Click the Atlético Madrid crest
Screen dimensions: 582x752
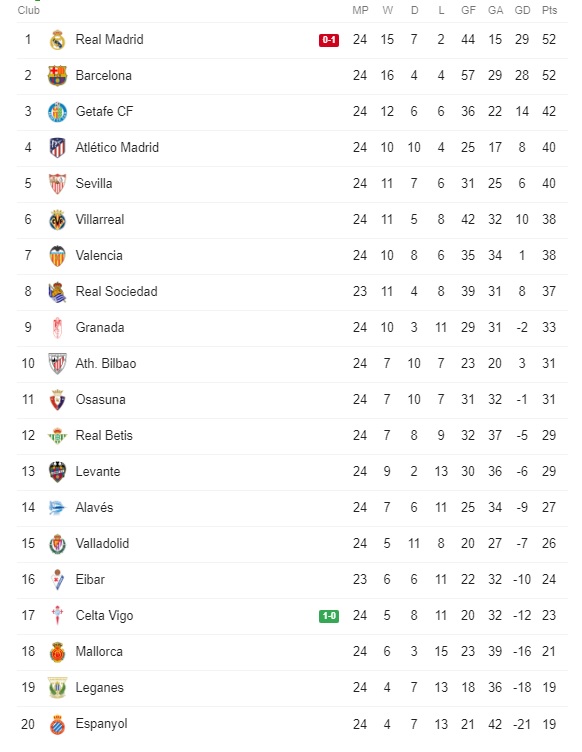click(58, 148)
